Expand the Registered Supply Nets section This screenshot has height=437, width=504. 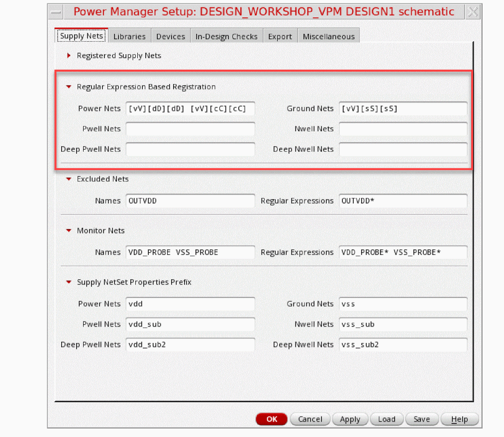[69, 56]
